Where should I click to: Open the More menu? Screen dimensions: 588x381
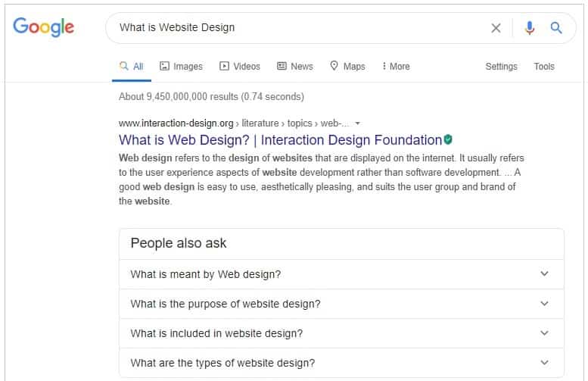[396, 67]
